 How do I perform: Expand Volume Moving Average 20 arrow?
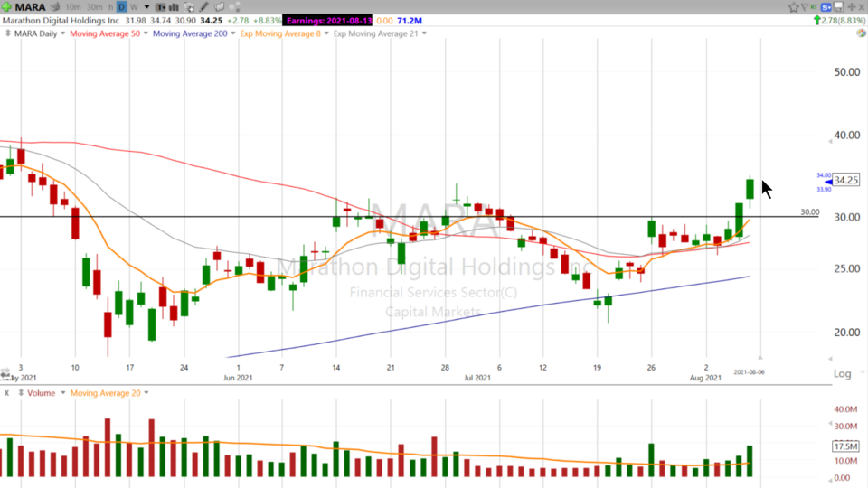146,393
